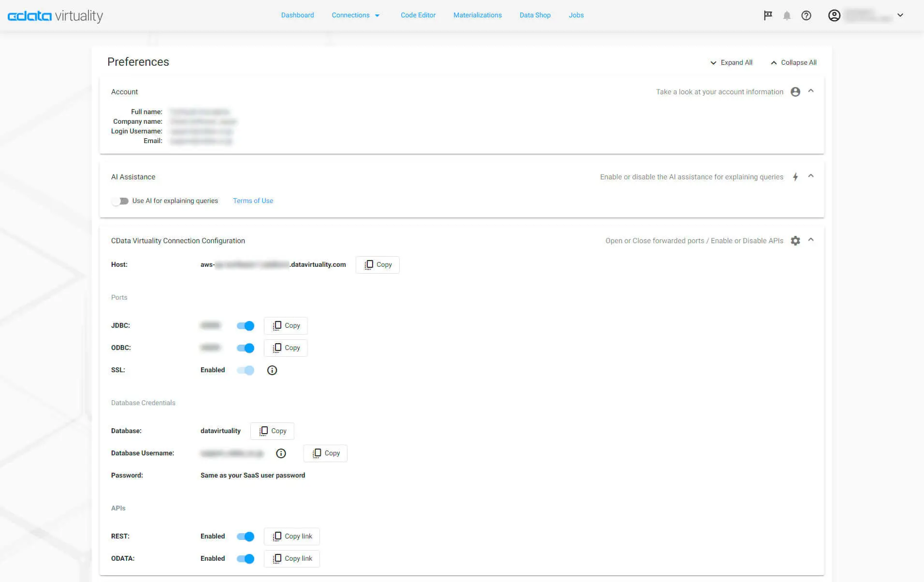Click the Host value ending in datavirtuality.com

click(273, 265)
